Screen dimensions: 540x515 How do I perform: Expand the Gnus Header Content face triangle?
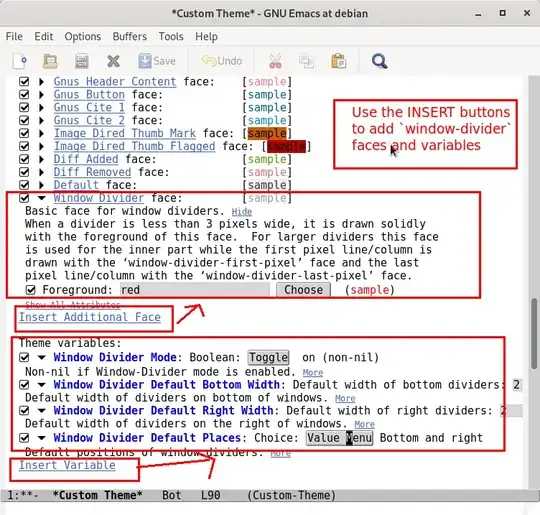pos(41,82)
